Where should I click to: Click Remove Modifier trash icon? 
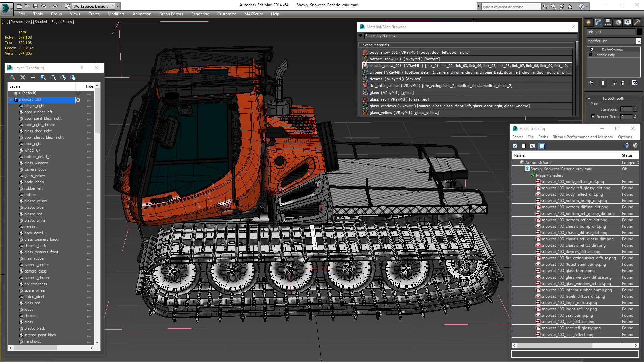coord(623,83)
